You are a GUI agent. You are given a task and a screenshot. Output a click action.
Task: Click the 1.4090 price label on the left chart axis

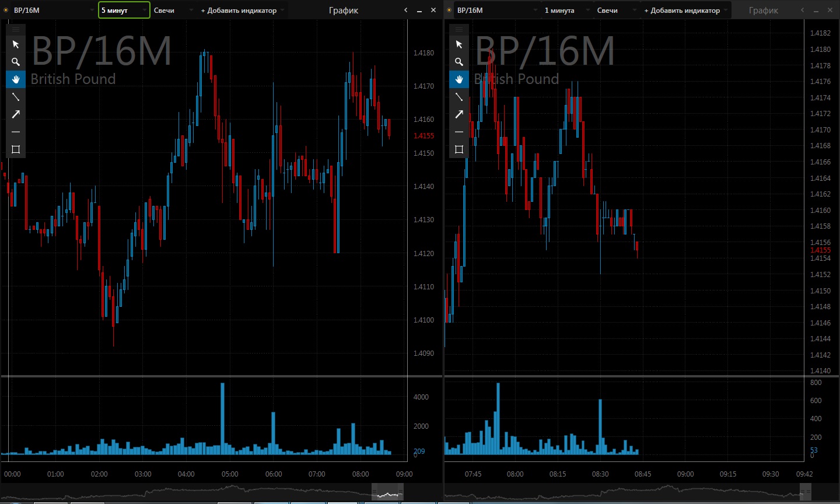(x=423, y=353)
